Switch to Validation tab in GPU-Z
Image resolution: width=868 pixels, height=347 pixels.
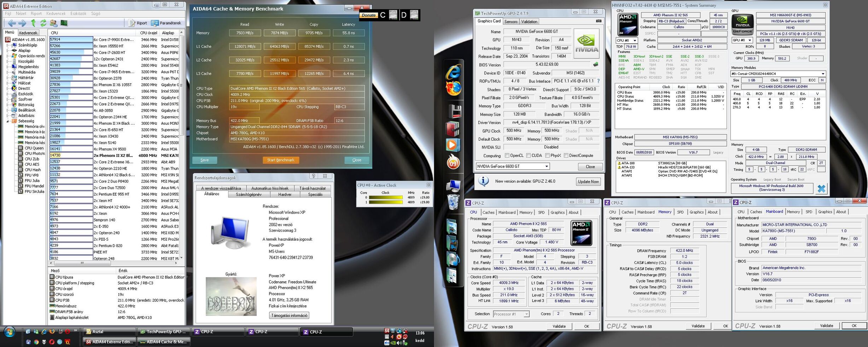click(529, 22)
